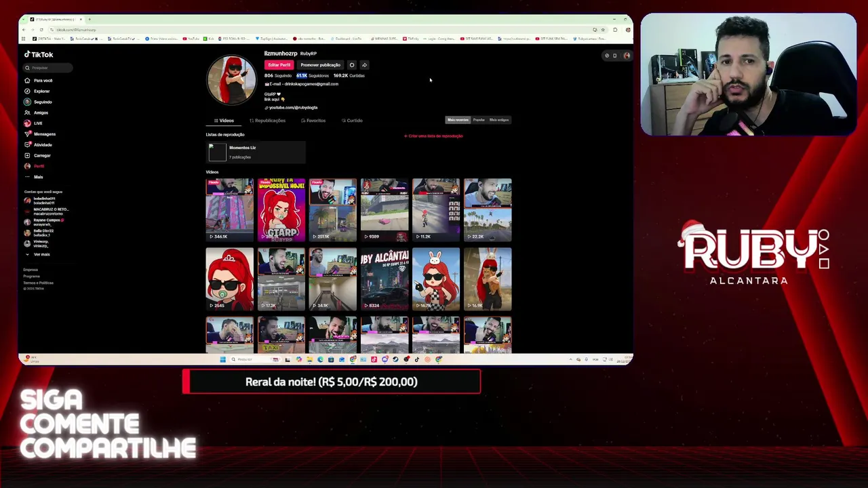Switch to the Favoritos tab
This screenshot has height=488, width=868.
(x=313, y=121)
